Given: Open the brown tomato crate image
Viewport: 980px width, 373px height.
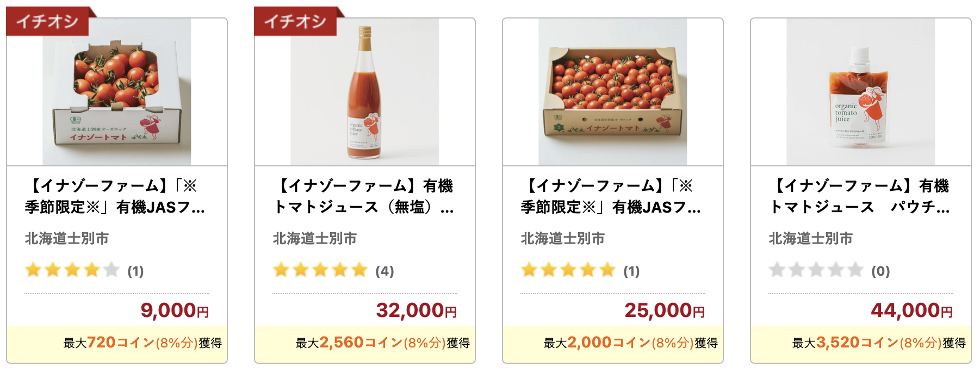Looking at the screenshot, I should [x=613, y=92].
